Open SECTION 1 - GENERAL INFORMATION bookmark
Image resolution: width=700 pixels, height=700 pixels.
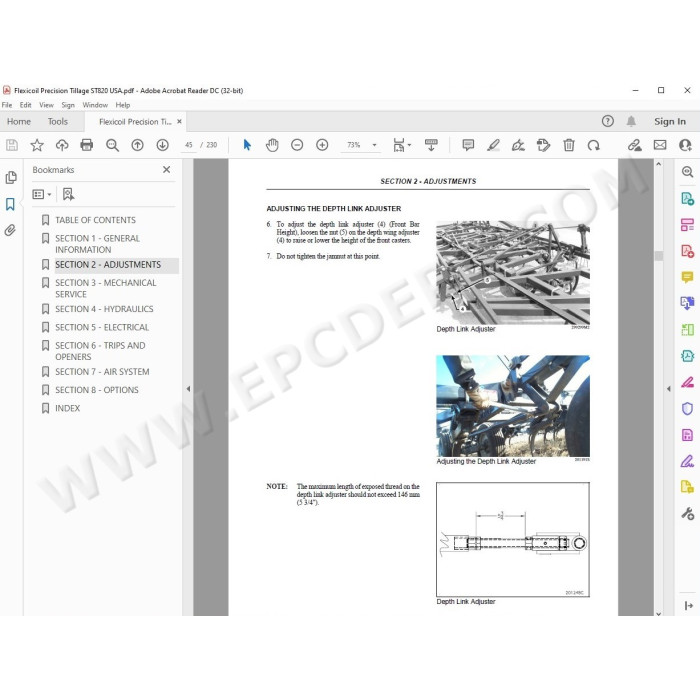[x=98, y=244]
